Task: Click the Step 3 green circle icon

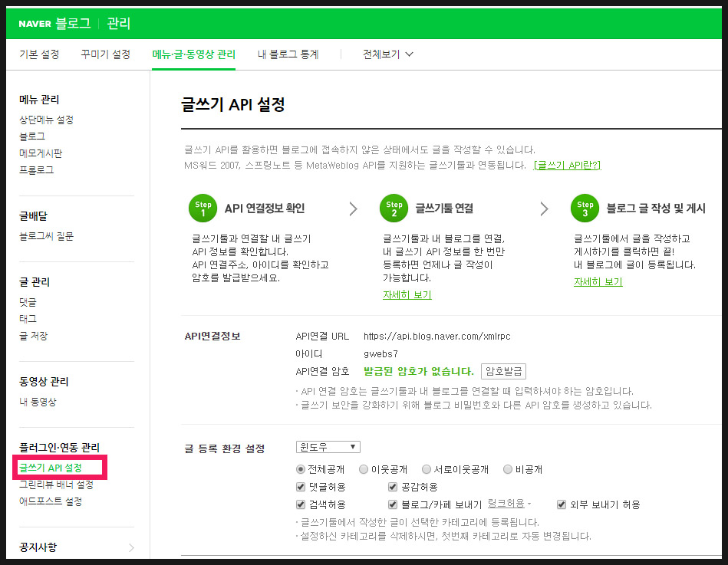Action: coord(585,209)
